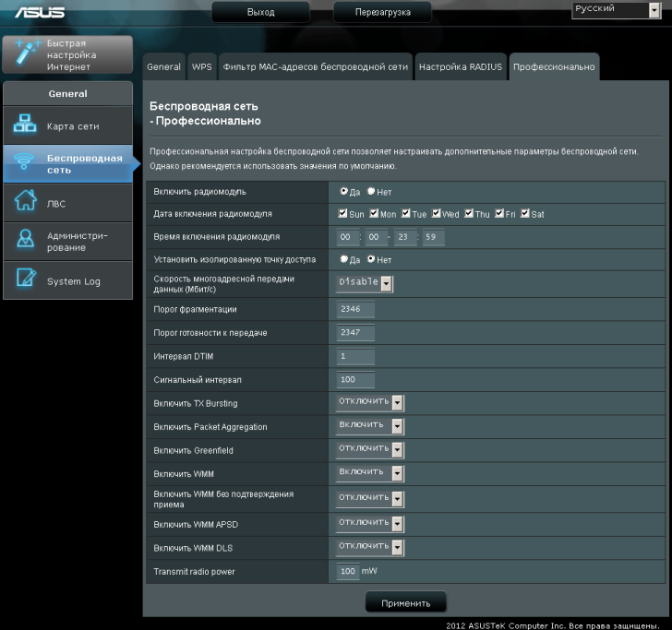This screenshot has width=672, height=630.
Task: Open the TX Bursting dropdown
Action: pos(370,402)
